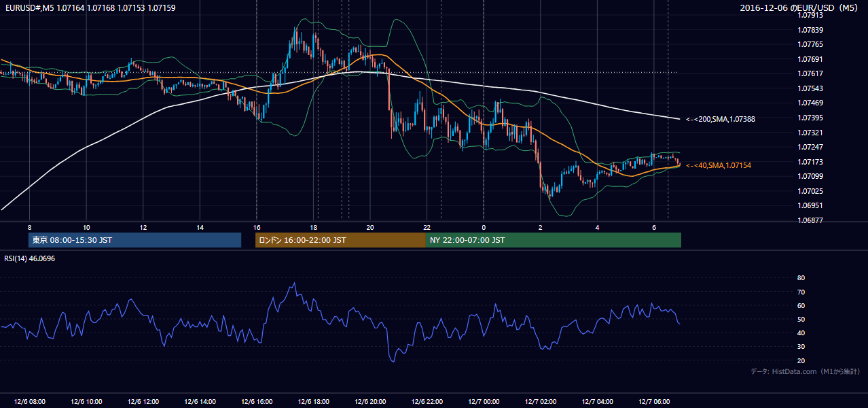Click the 12/6 18:00 time label
The image size is (868, 408).
pyautogui.click(x=314, y=402)
